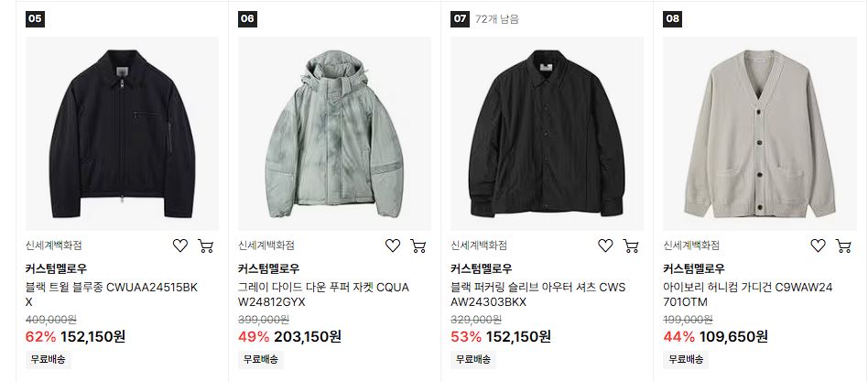
Task: Click 신세계백화점 store label on item 08
Action: pyautogui.click(x=691, y=246)
